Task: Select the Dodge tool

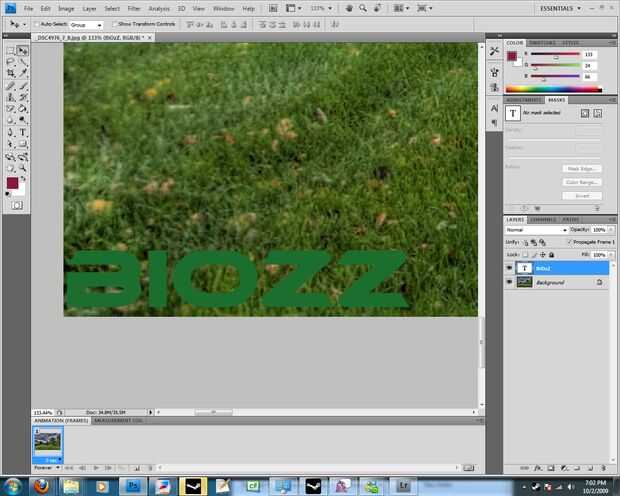Action: 23,120
